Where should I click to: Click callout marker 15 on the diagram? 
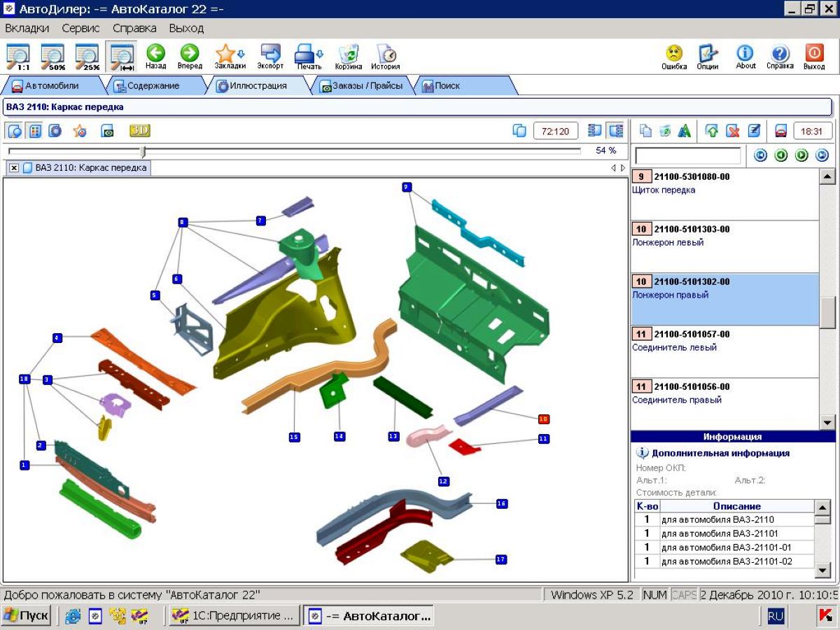(294, 437)
